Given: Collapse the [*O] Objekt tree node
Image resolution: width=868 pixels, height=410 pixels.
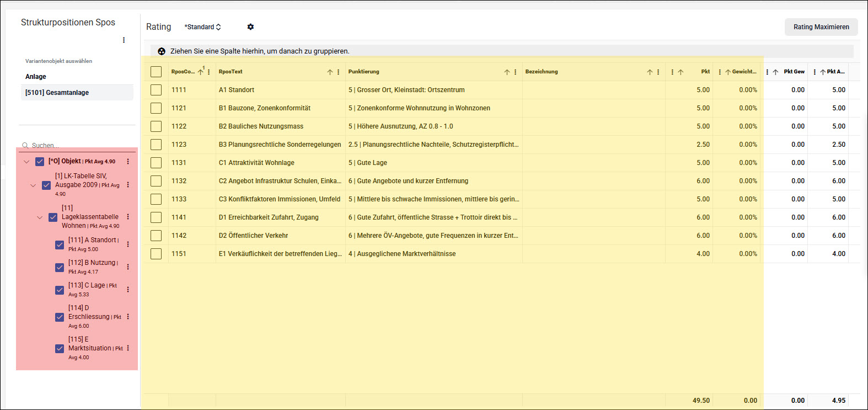Looking at the screenshot, I should (26, 162).
